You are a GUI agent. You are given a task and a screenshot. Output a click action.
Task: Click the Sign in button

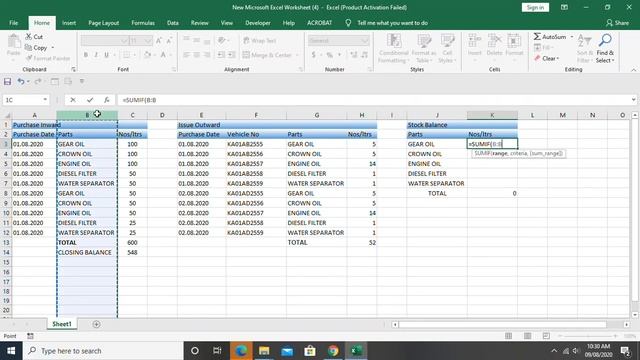[535, 7]
